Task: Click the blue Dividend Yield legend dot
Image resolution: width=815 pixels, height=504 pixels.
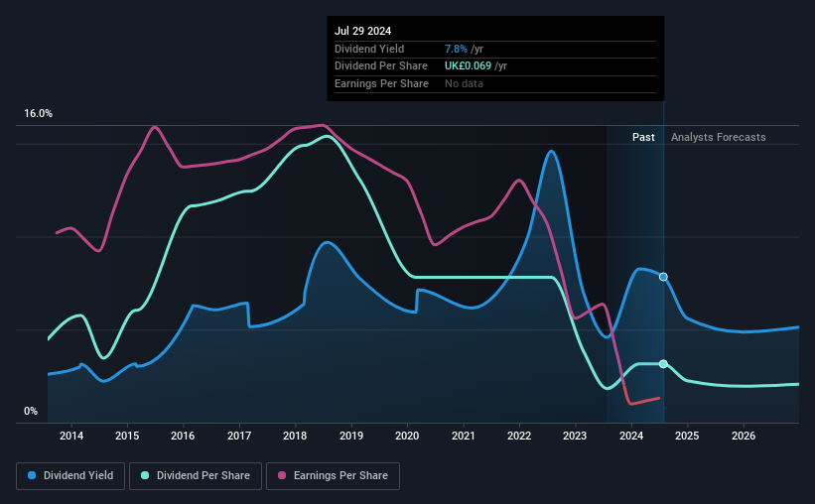Action: click(x=32, y=475)
